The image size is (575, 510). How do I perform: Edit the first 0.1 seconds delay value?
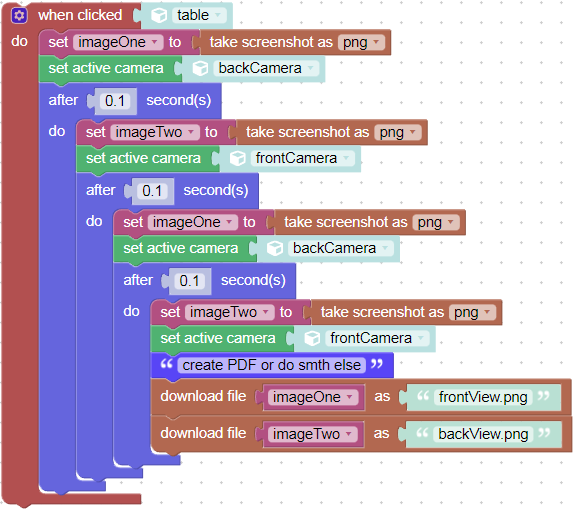[115, 101]
